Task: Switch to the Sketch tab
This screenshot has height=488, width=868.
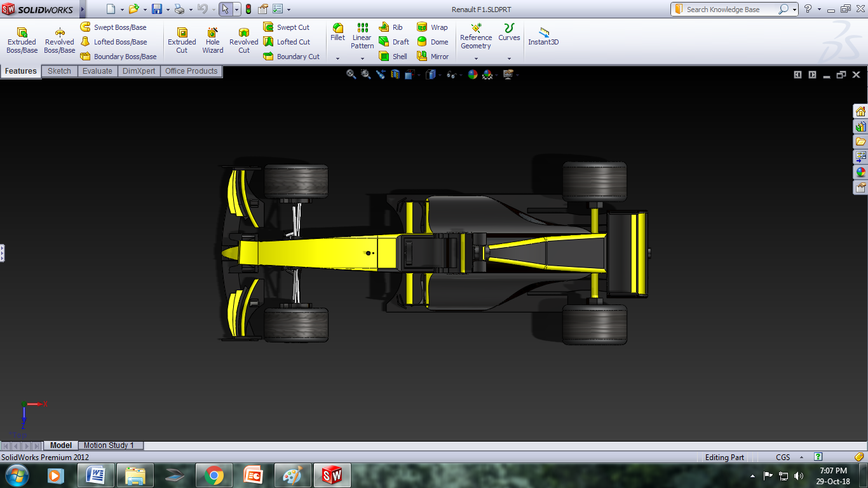Action: [x=59, y=71]
